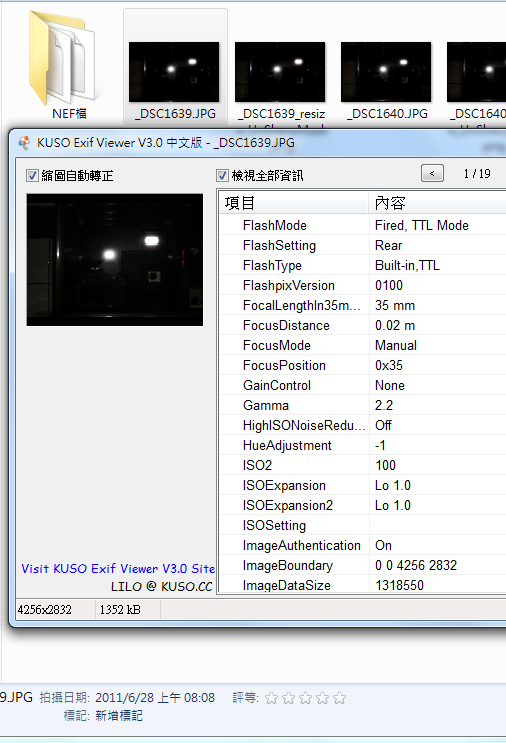Click the 1 / 19 image counter
The height and width of the screenshot is (743, 506).
coord(477,173)
